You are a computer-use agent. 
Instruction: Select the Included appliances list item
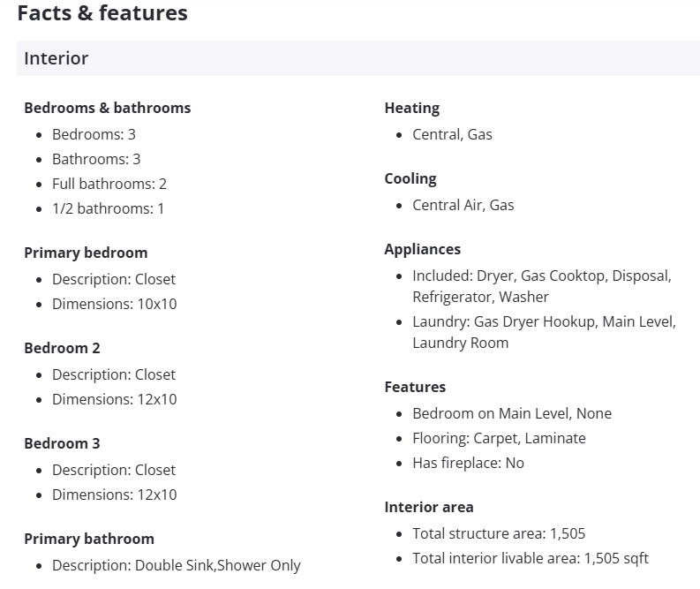point(541,285)
